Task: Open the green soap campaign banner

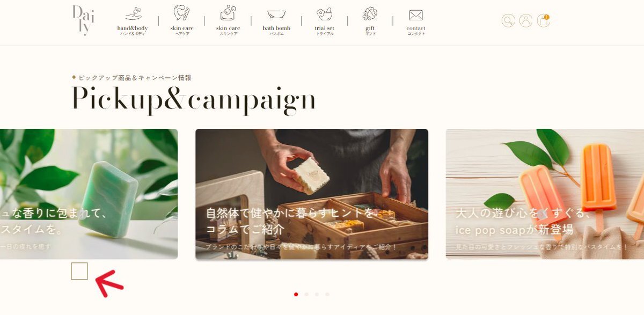Action: click(89, 194)
